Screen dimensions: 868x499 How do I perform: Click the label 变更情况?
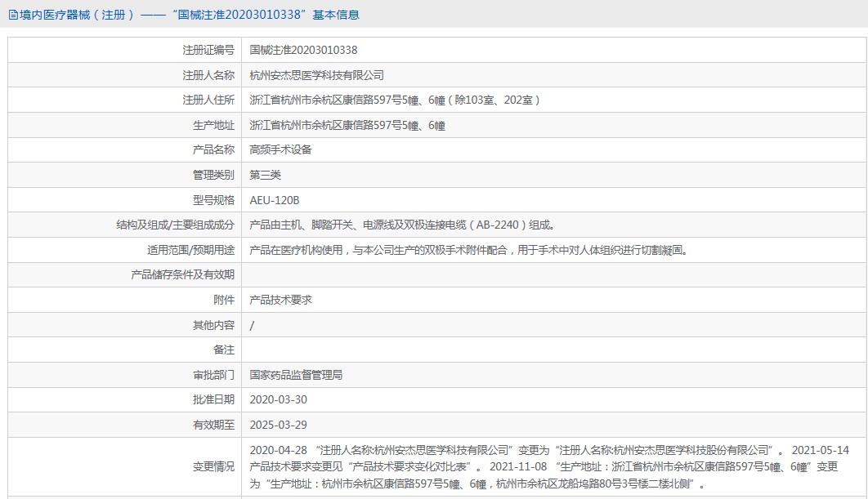(x=213, y=467)
